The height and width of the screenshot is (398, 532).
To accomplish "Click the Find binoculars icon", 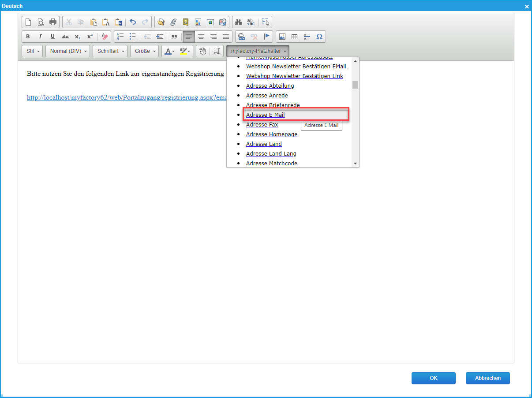I will (x=239, y=22).
